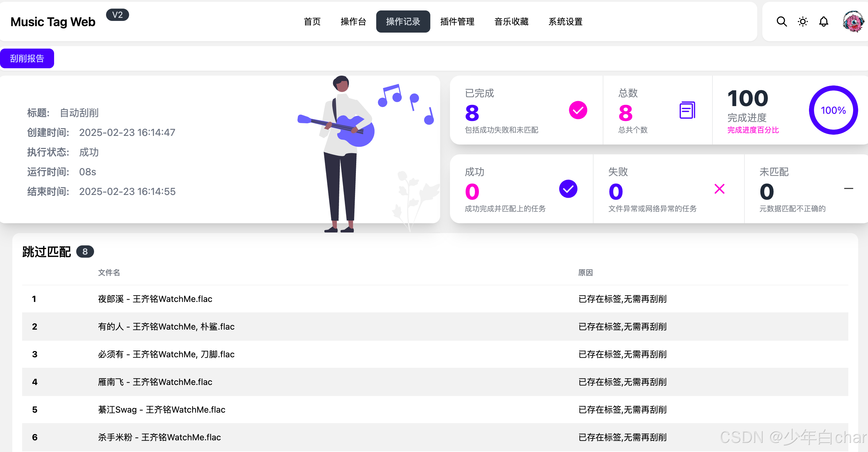
Task: Select the row 夜郎溪 - 王齐铭WatchMe.flac
Action: (x=155, y=299)
